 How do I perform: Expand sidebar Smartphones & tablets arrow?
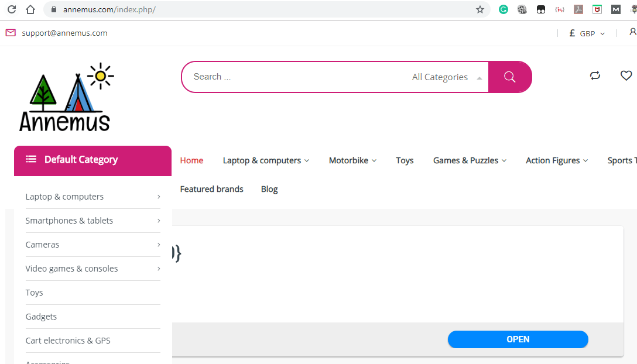tap(159, 221)
